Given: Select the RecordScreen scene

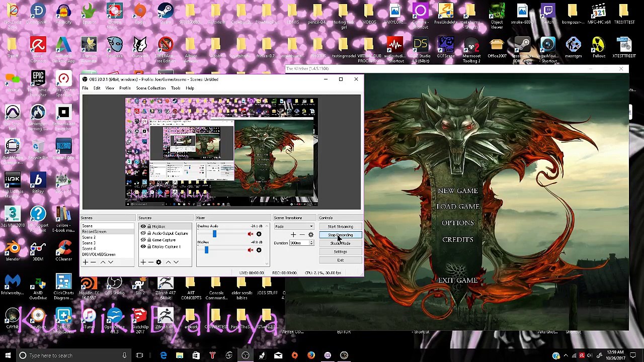Looking at the screenshot, I should click(108, 232).
